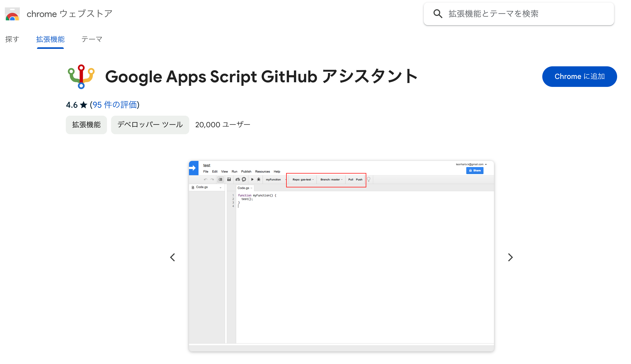Click the lightbulb hint icon next to Push
631x364 pixels.
coord(369,179)
